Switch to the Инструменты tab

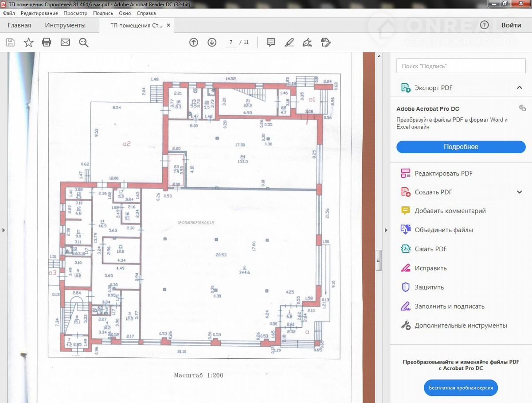tap(65, 25)
